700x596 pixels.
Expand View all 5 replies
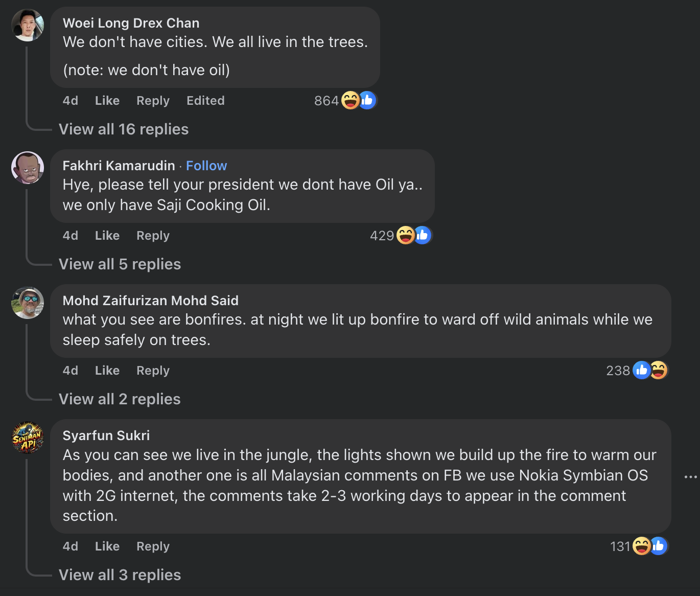(120, 264)
